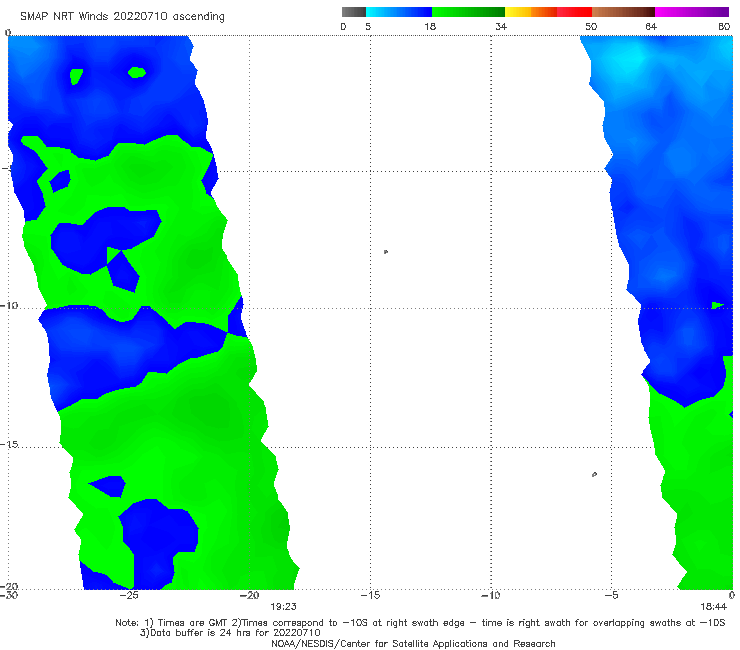Click the 18:44 swath time label

tap(713, 607)
